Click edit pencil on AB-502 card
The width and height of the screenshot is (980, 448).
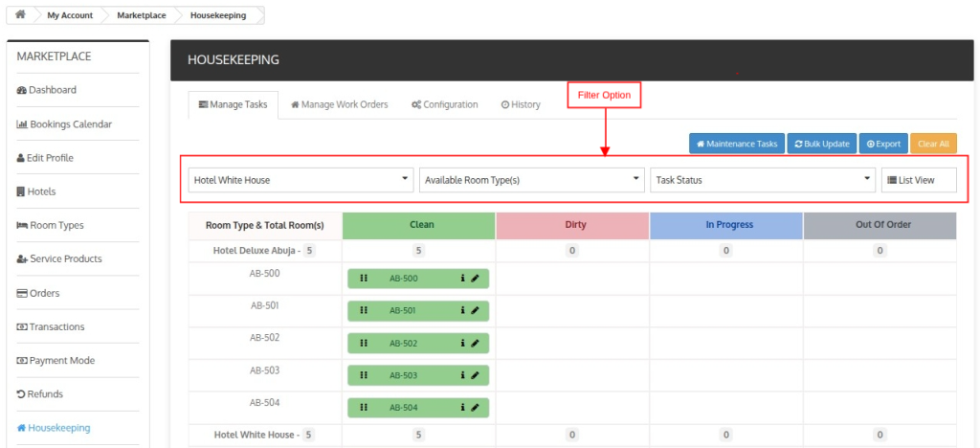click(475, 343)
